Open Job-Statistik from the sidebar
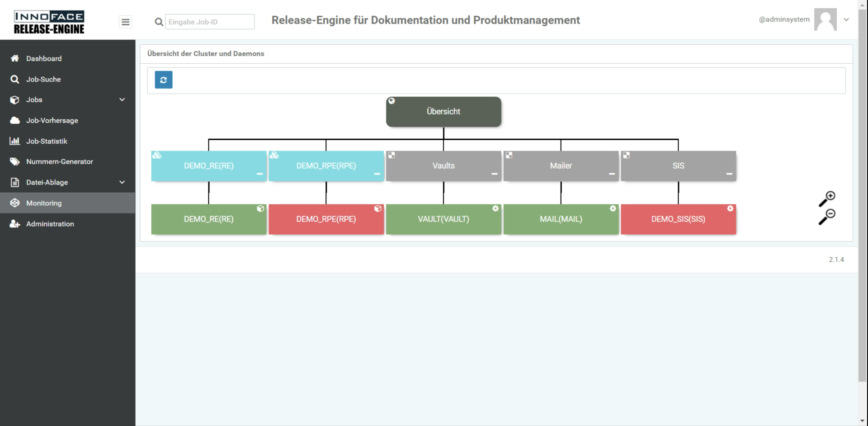The image size is (868, 426). pos(47,141)
